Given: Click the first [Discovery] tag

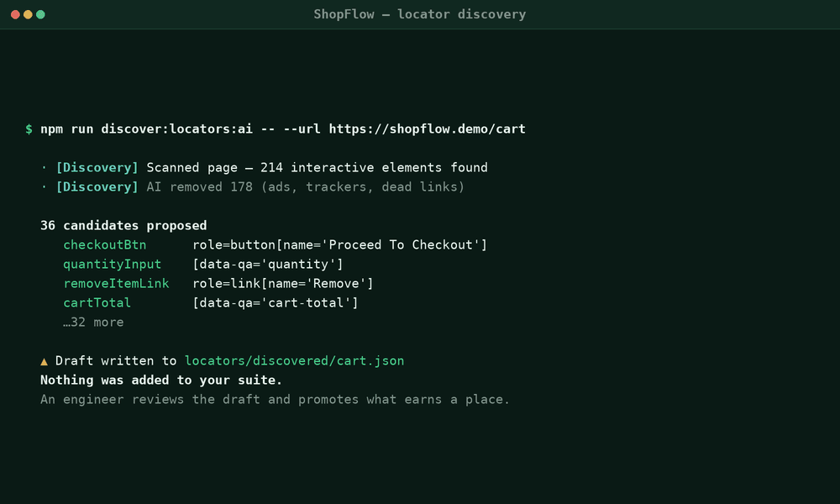Looking at the screenshot, I should pos(97,168).
